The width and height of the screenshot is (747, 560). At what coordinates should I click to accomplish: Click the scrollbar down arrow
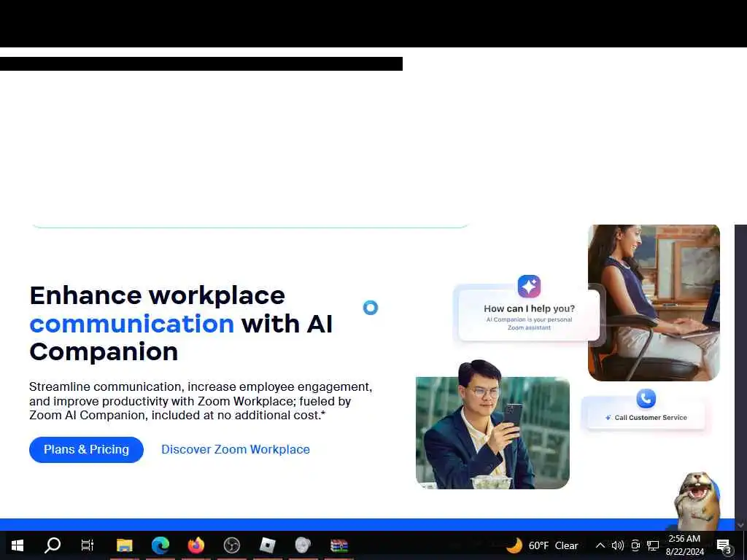[x=740, y=525]
